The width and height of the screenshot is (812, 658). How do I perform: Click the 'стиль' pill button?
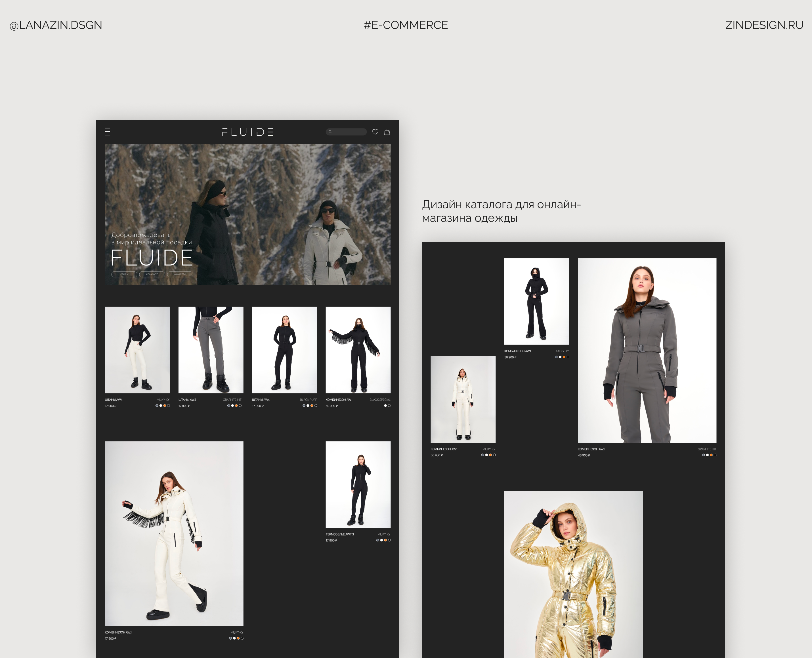(x=124, y=274)
